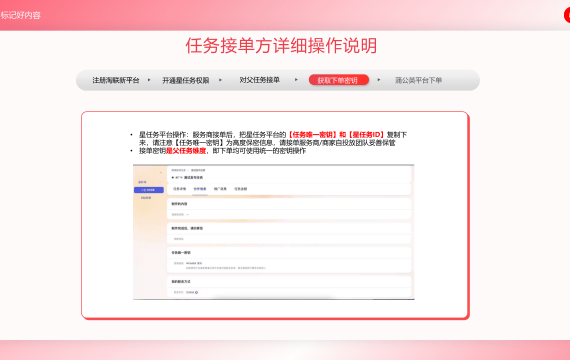Open the 推广效果 tab in embedded screenshot
The height and width of the screenshot is (360, 570).
tap(220, 189)
